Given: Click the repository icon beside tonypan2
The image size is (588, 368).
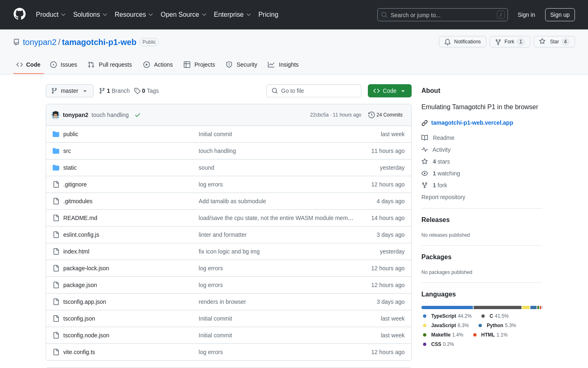Looking at the screenshot, I should pos(16,42).
